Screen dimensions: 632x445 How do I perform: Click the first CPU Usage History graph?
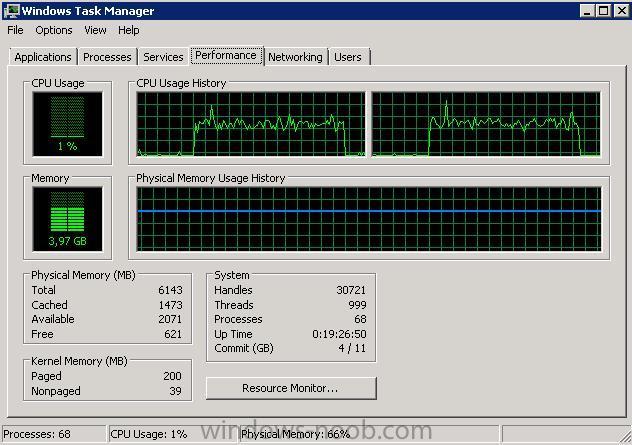coord(251,124)
